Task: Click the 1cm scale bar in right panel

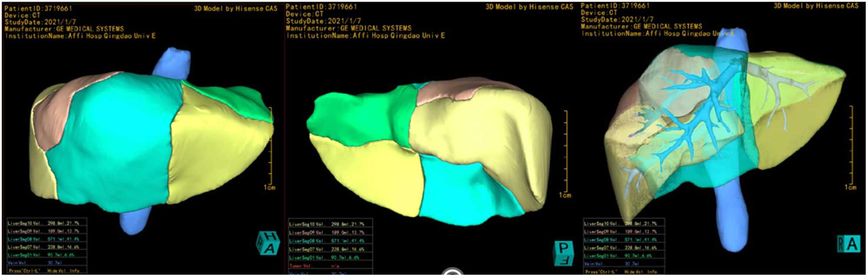Action: click(x=851, y=148)
